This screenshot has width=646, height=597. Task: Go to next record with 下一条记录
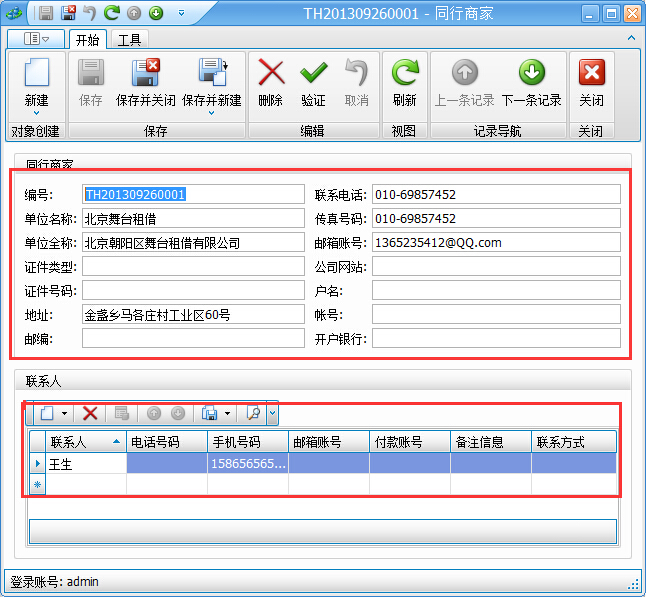click(531, 73)
